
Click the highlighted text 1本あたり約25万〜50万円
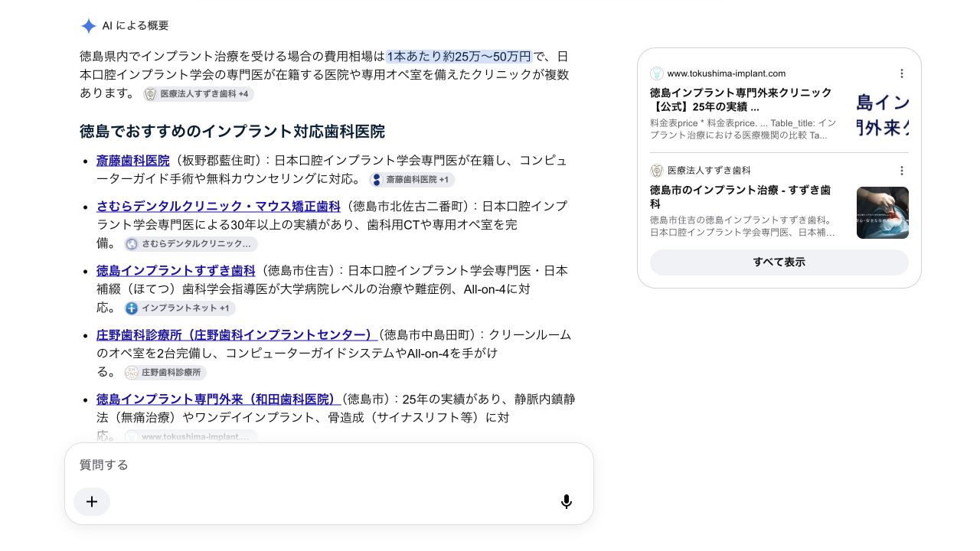[459, 57]
